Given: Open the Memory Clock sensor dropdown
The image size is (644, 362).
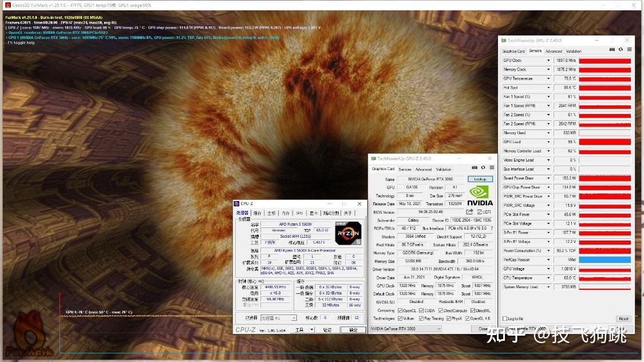Looking at the screenshot, I should click(548, 69).
